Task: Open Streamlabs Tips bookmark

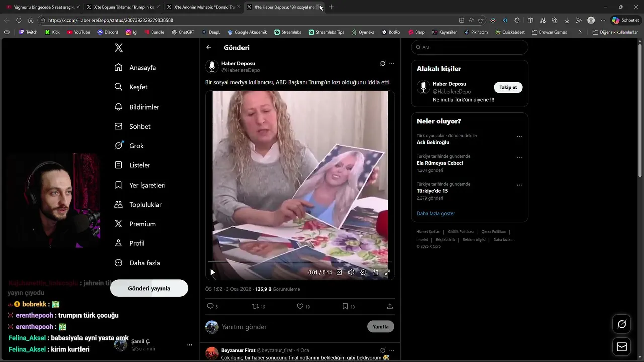Action: 327,32
